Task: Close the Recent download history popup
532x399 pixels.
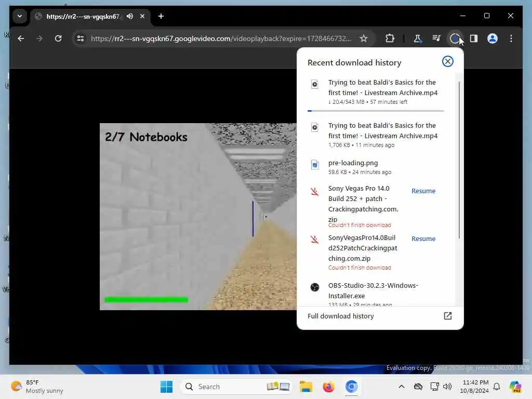Action: coord(448,61)
